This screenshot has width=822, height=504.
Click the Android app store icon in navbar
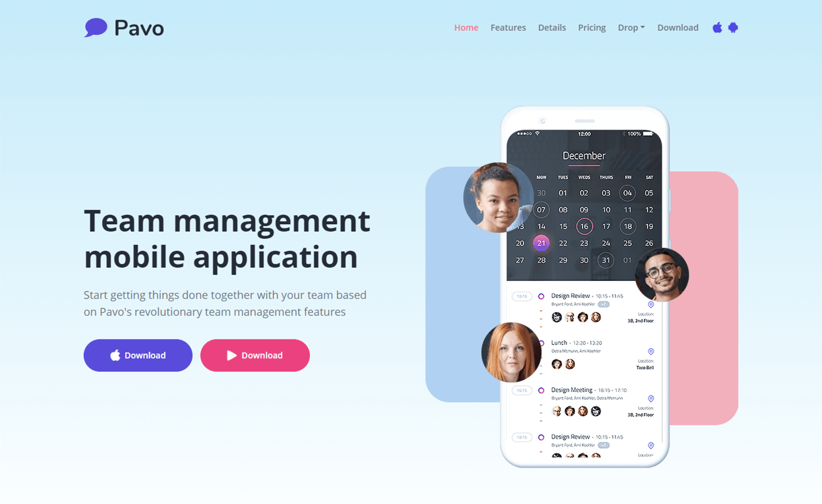click(x=733, y=27)
